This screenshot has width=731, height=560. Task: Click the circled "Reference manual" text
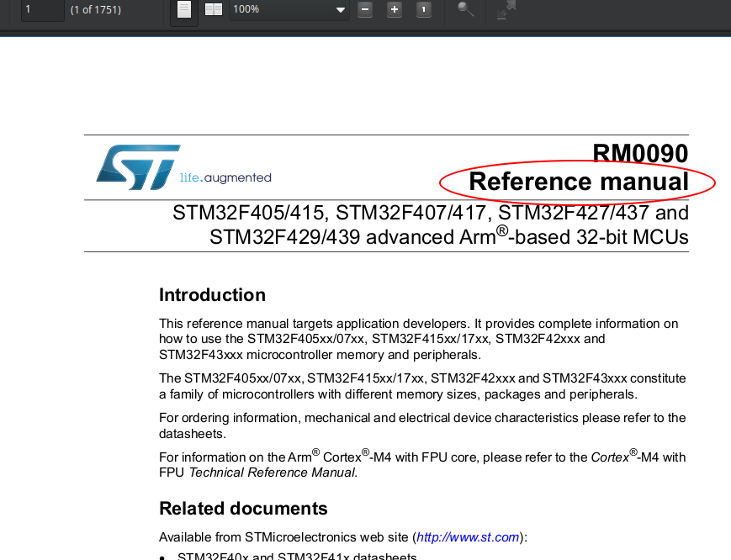point(576,182)
